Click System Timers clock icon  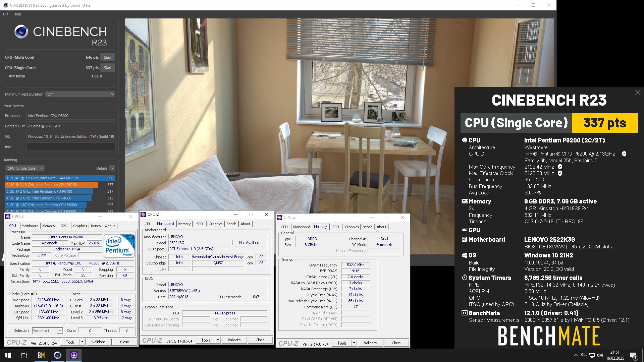tap(465, 278)
